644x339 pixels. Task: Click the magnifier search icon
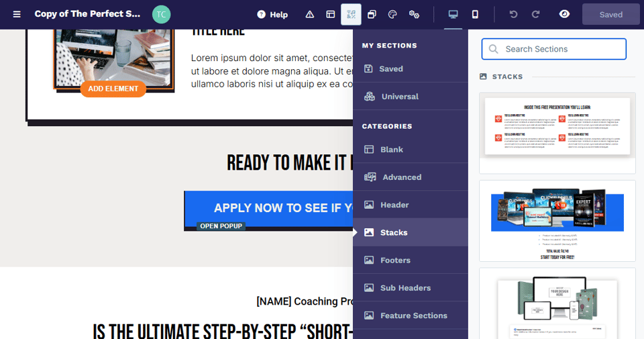(494, 49)
